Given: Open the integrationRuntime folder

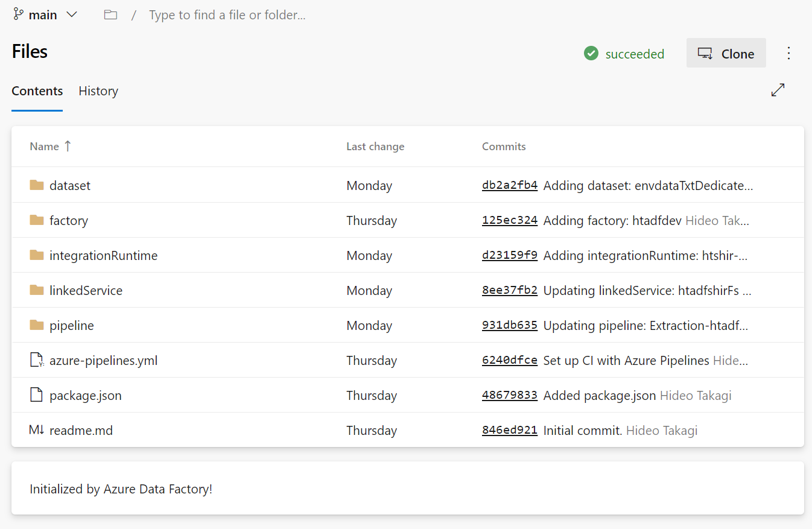Looking at the screenshot, I should (x=103, y=255).
